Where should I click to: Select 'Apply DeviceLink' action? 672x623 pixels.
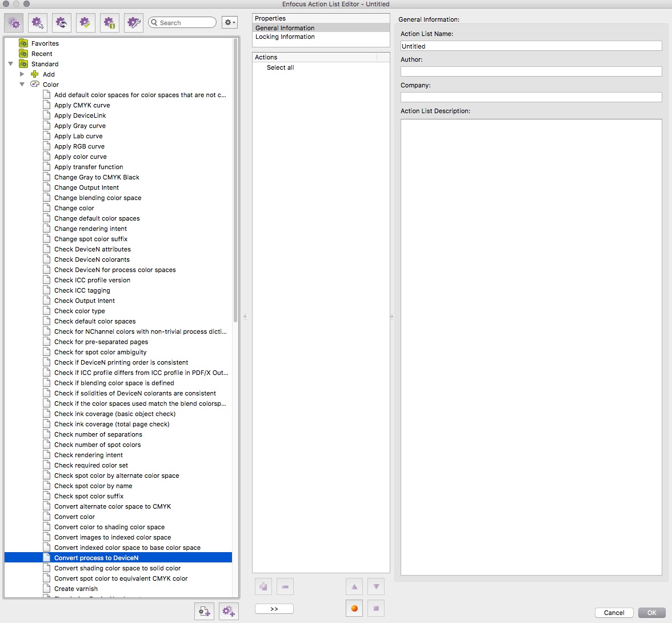point(80,115)
